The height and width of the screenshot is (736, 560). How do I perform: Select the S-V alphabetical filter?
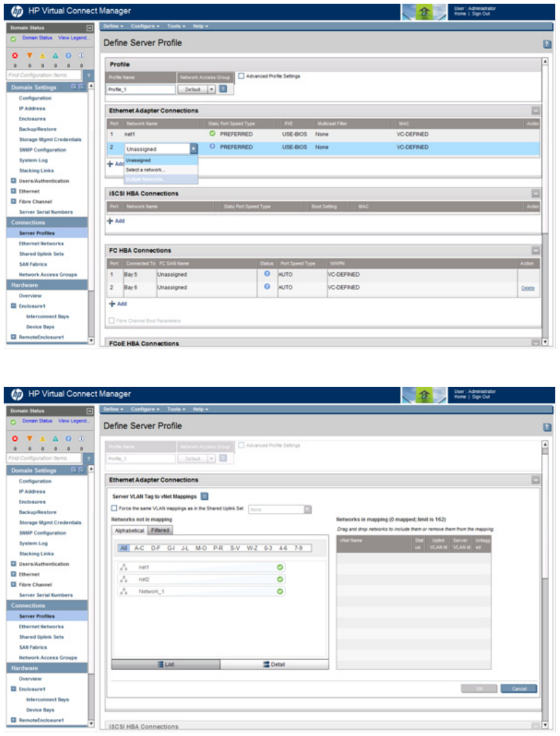235,548
